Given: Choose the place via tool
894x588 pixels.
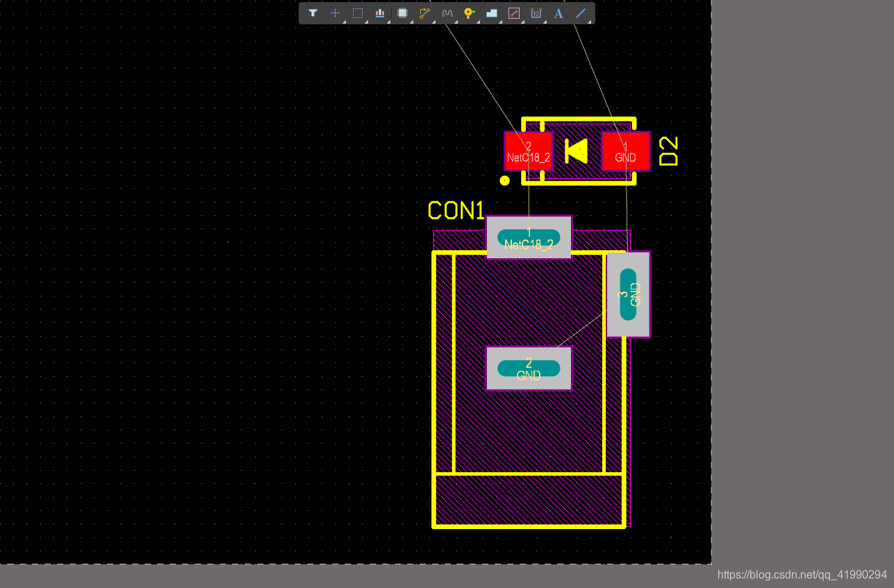Looking at the screenshot, I should (x=469, y=13).
